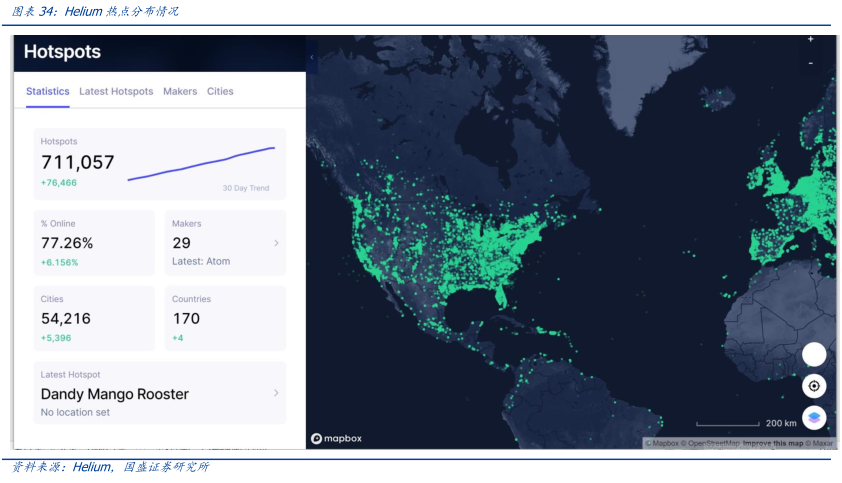Click the Improve this map link
Viewport: 842px width, 483px height.
(x=773, y=443)
